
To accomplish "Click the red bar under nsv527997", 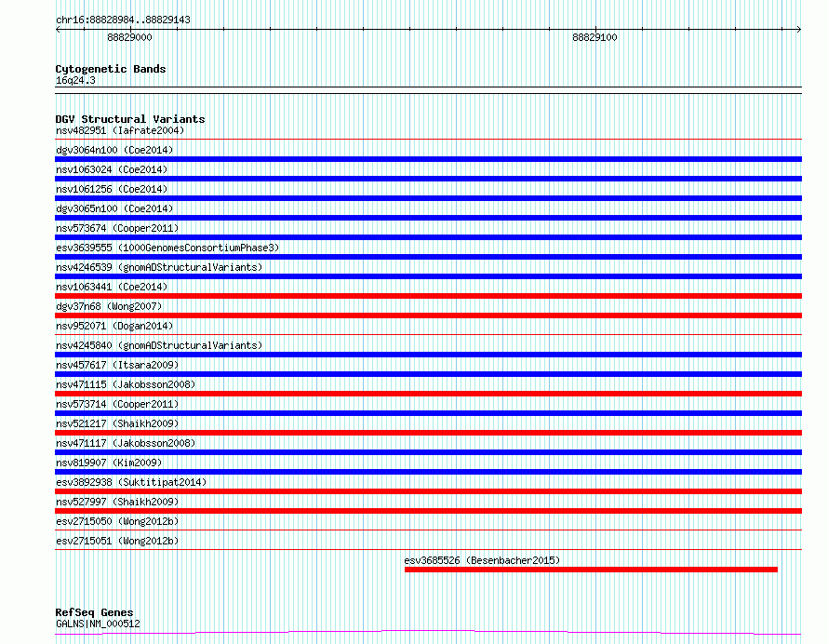I will tap(428, 511).
